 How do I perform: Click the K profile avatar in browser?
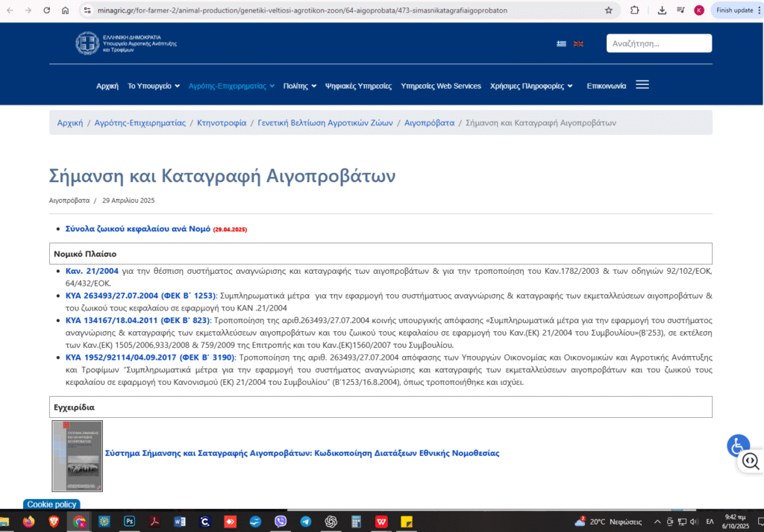point(700,10)
